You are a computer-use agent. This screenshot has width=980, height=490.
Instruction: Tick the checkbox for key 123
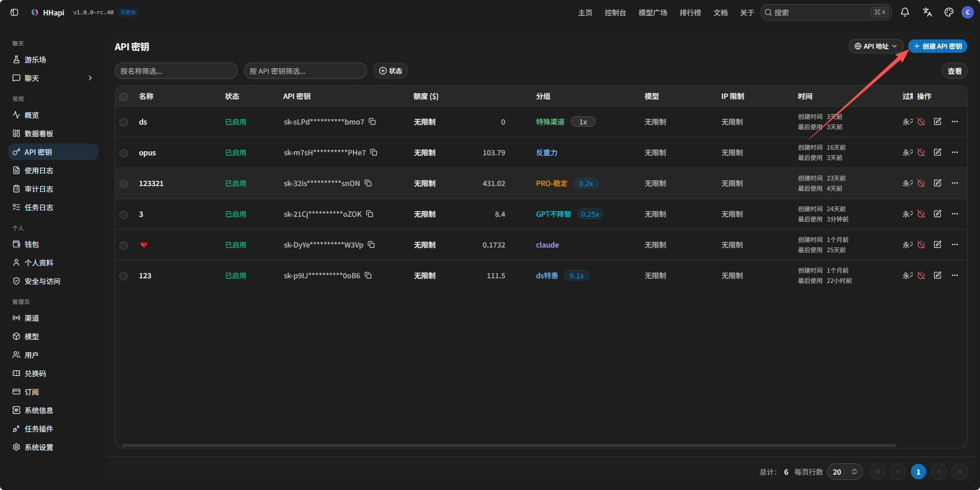coord(124,276)
